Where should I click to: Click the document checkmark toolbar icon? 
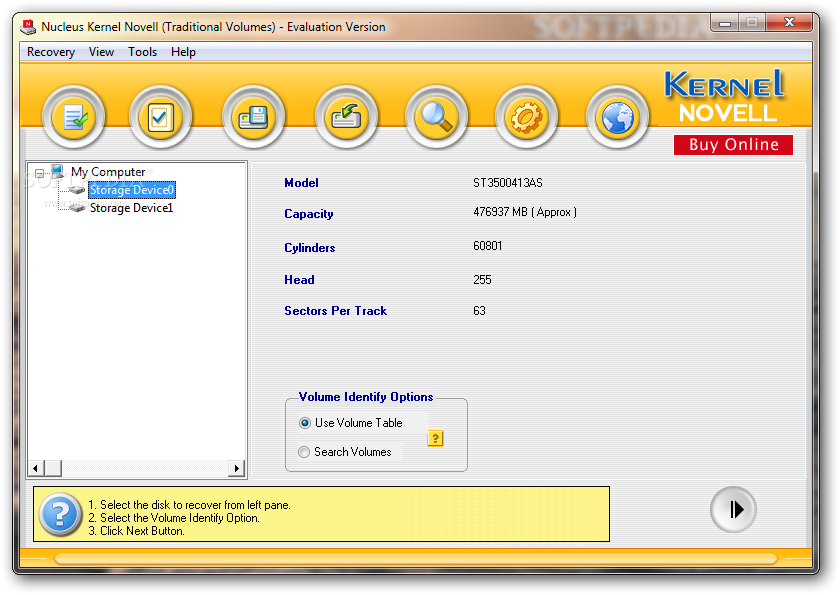pyautogui.click(x=73, y=117)
